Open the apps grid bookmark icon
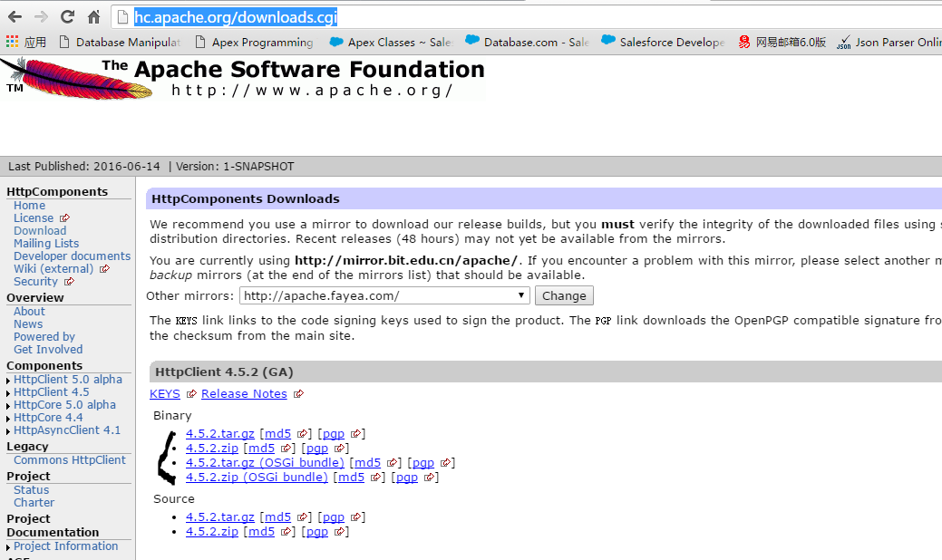Viewport: 942px width, 560px height. (x=12, y=42)
